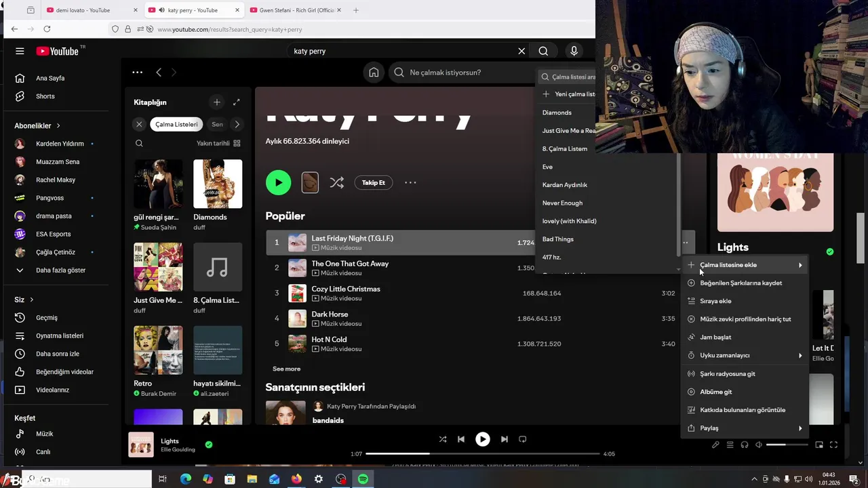Switch Spotify to full screen
868x488 pixels.
coord(833,445)
